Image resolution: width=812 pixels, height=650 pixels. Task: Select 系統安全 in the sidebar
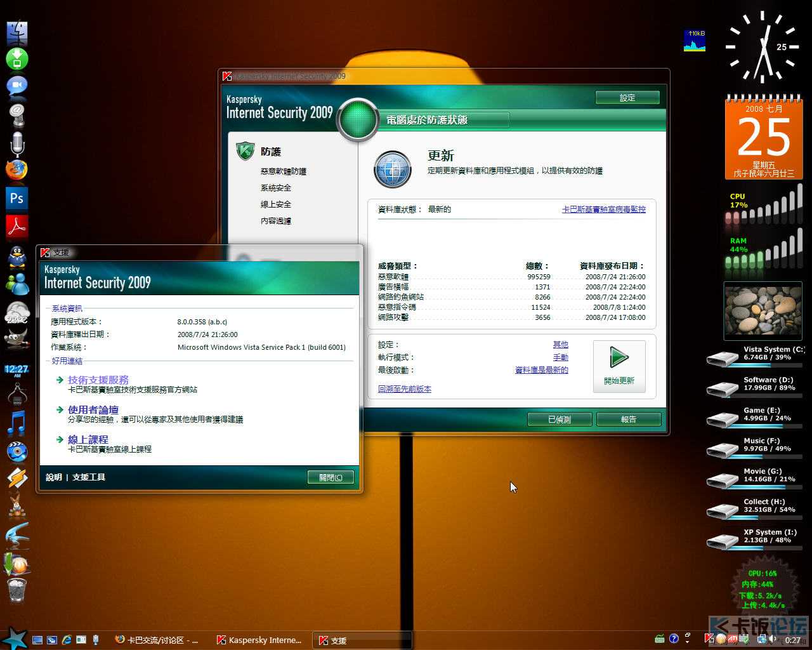click(x=276, y=188)
